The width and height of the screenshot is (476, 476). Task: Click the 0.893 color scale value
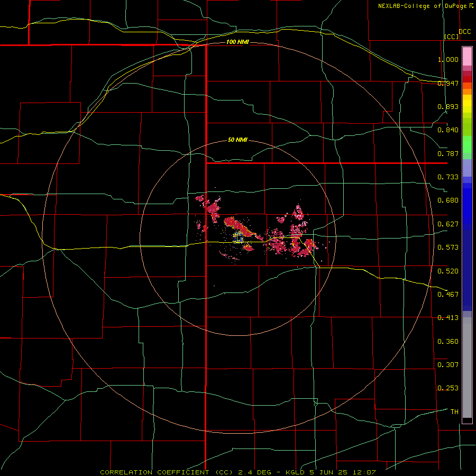(x=448, y=106)
